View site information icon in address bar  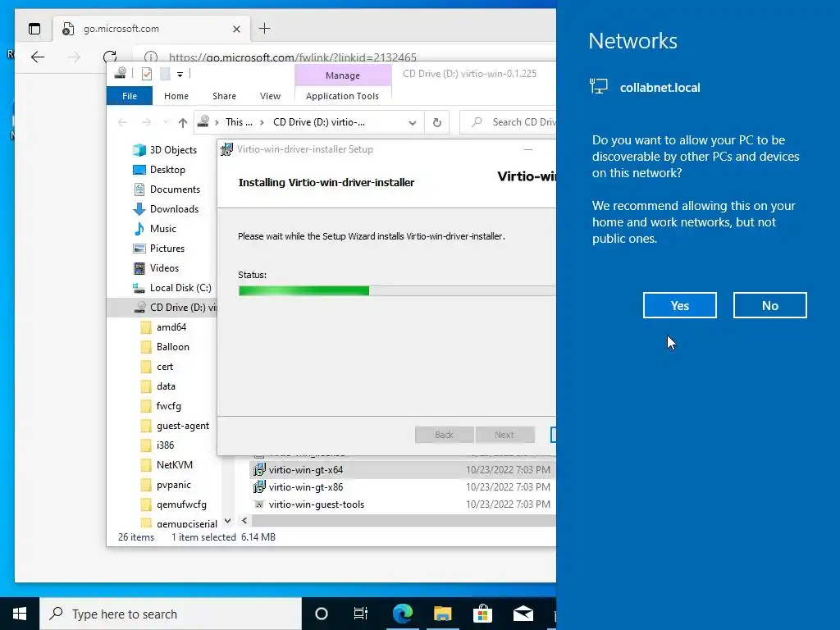click(151, 57)
